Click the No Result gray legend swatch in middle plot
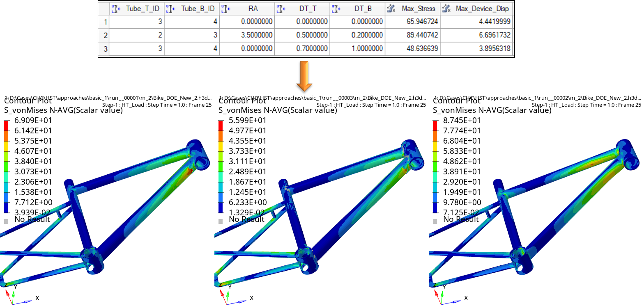Image resolution: width=644 pixels, height=308 pixels. 220,221
